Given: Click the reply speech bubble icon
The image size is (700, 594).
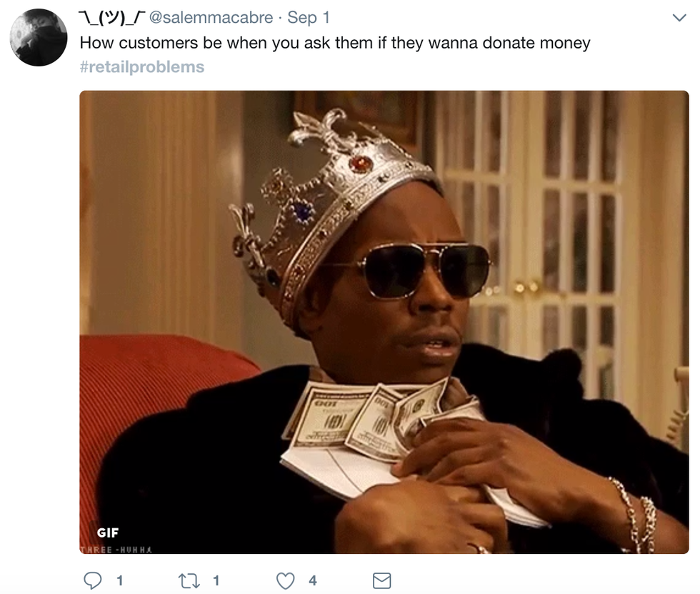Looking at the screenshot, I should pyautogui.click(x=92, y=580).
